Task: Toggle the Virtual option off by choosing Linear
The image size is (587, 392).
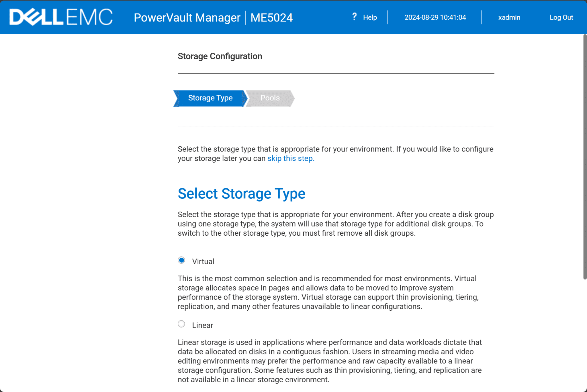Action: (181, 324)
